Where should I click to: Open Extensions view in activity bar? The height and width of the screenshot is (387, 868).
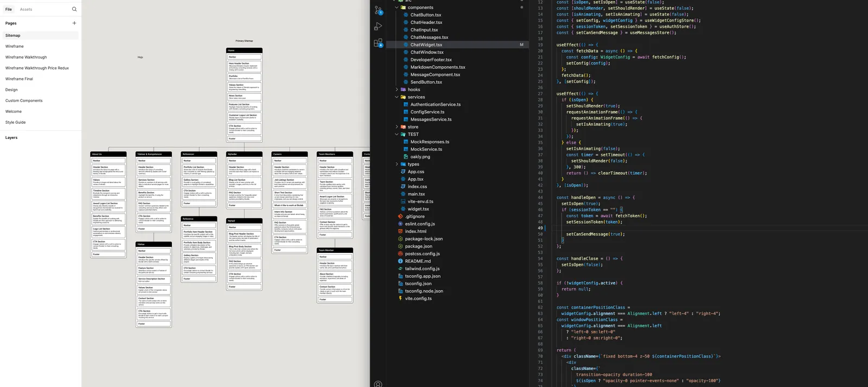pyautogui.click(x=378, y=43)
